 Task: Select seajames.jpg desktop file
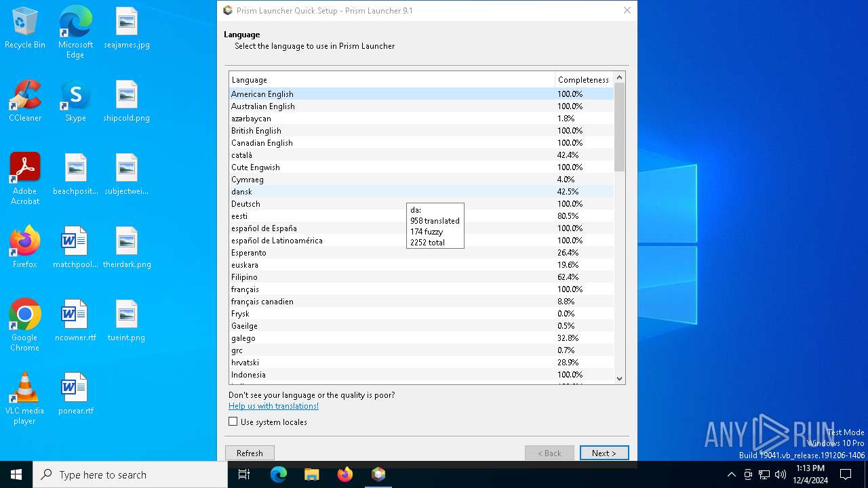[x=127, y=28]
